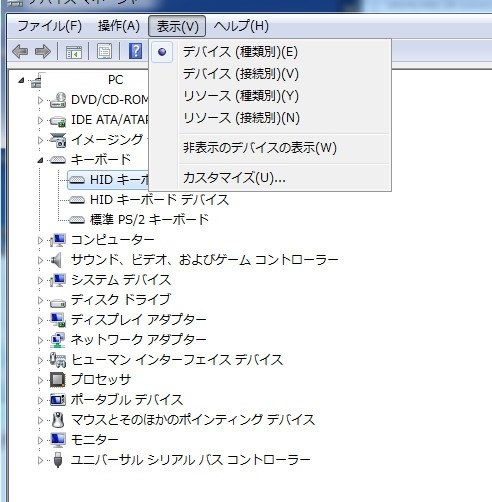Expand the ディスプレイ アダプター node
The image size is (492, 502).
(x=40, y=320)
